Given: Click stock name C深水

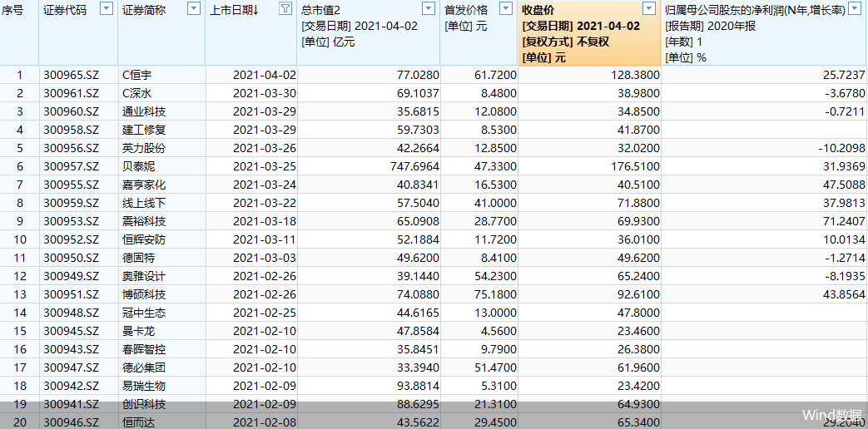Looking at the screenshot, I should pyautogui.click(x=136, y=93).
